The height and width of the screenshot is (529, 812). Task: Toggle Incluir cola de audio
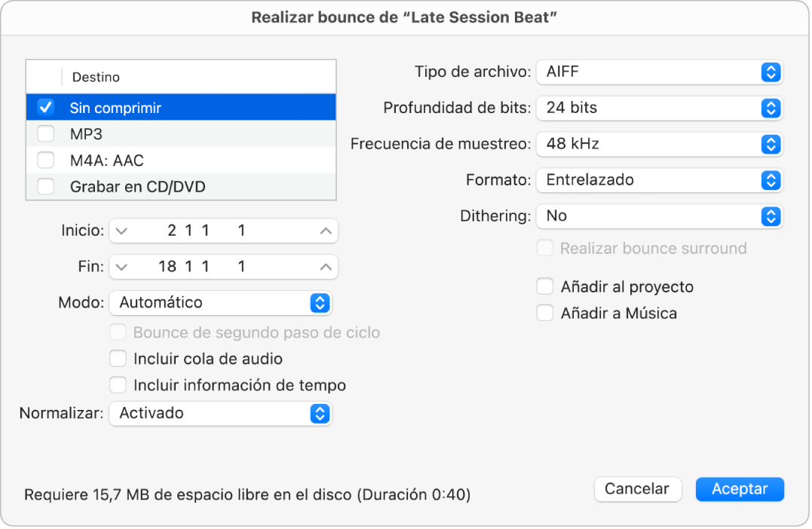pos(118,359)
